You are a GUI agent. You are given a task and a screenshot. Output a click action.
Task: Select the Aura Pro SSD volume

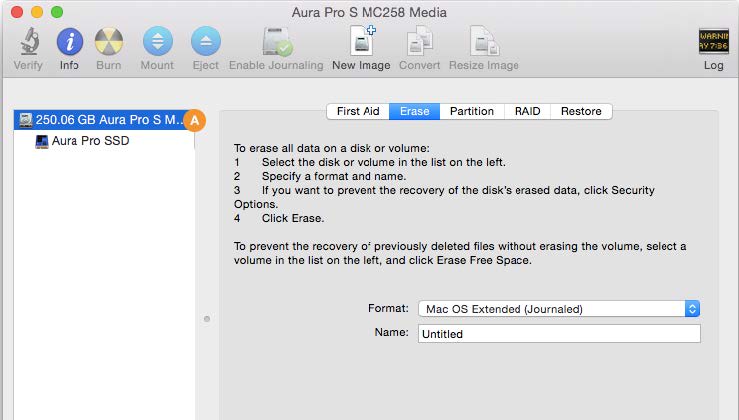(104, 141)
